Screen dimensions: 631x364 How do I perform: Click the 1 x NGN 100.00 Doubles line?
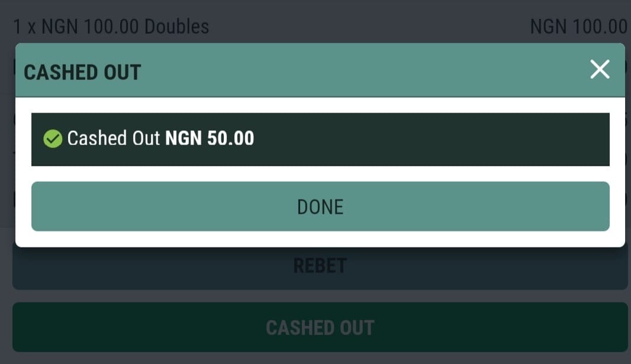coord(111,27)
